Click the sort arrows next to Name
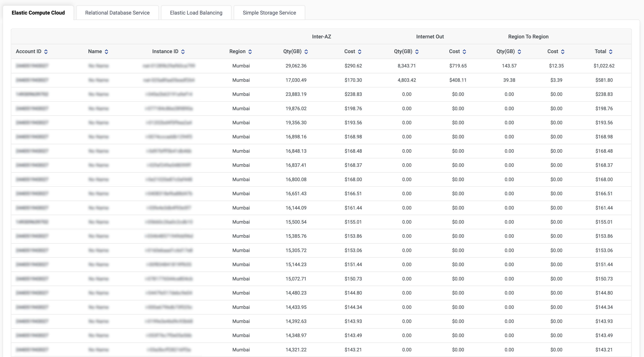Viewport: 644px width, 357px height. [107, 52]
